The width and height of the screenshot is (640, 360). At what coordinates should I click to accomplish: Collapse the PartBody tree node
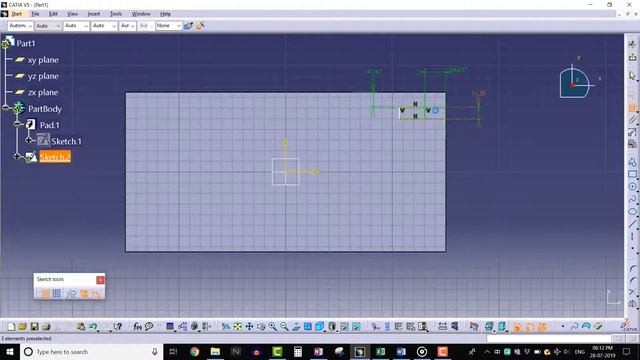[x=5, y=107]
